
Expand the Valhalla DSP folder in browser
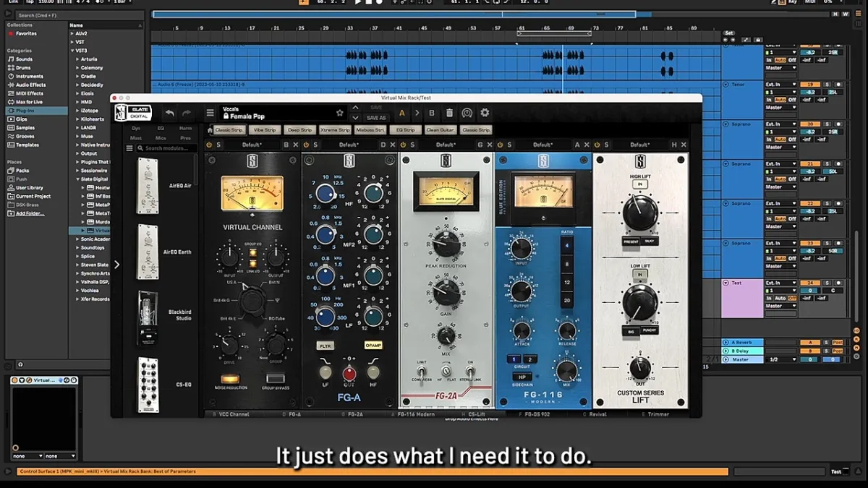tap(78, 281)
